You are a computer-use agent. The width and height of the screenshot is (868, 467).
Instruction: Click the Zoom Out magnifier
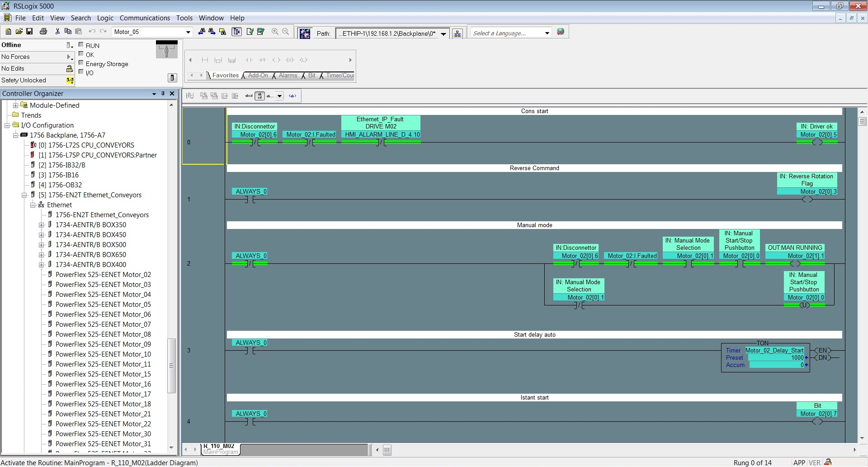coord(285,32)
